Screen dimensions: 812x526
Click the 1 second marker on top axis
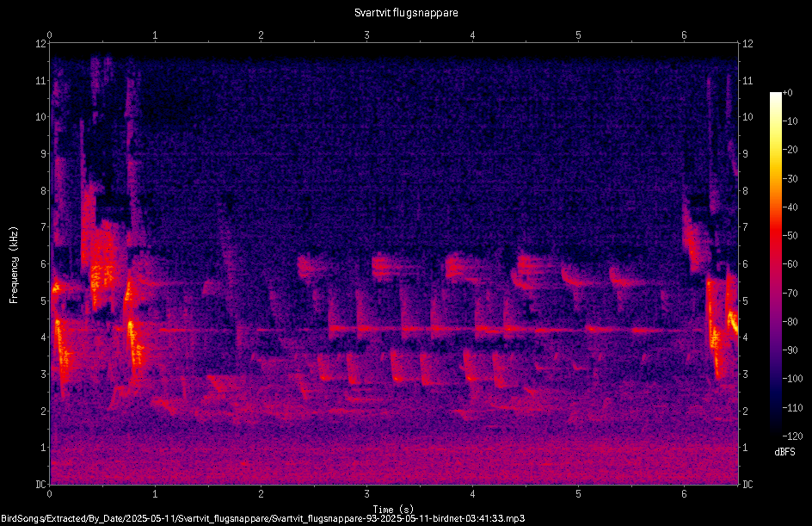[x=155, y=35]
